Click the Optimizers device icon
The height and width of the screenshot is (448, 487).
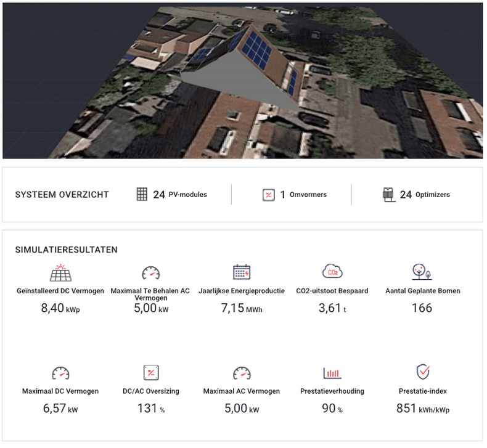pos(389,195)
